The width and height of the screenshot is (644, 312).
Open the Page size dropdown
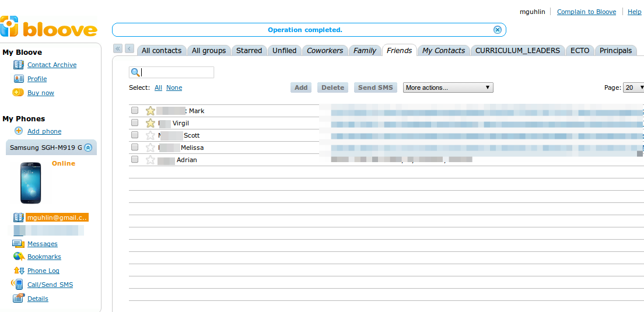(633, 87)
